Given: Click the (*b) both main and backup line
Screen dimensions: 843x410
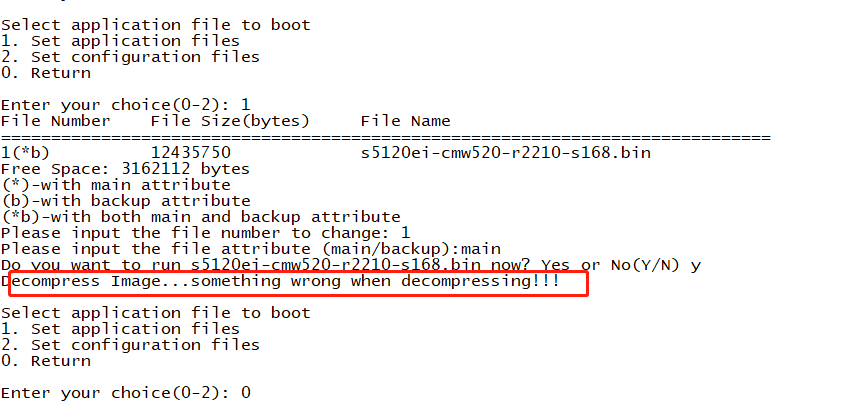Looking at the screenshot, I should click(200, 217).
